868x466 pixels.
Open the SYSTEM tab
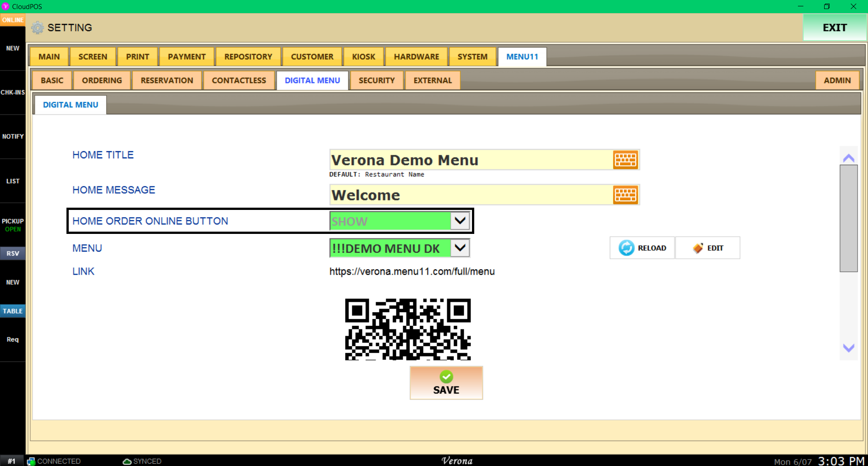click(472, 57)
